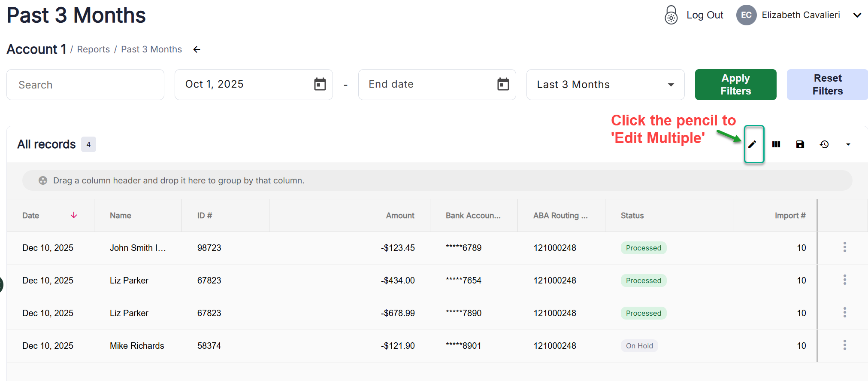Click the save layout floppy disk icon
The height and width of the screenshot is (381, 868).
click(800, 144)
